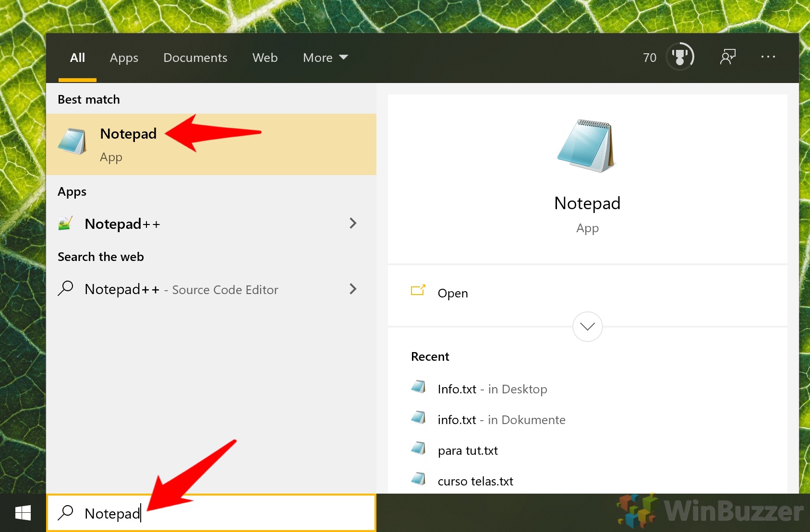Open the three-dot options menu
The height and width of the screenshot is (532, 810).
coord(768,57)
